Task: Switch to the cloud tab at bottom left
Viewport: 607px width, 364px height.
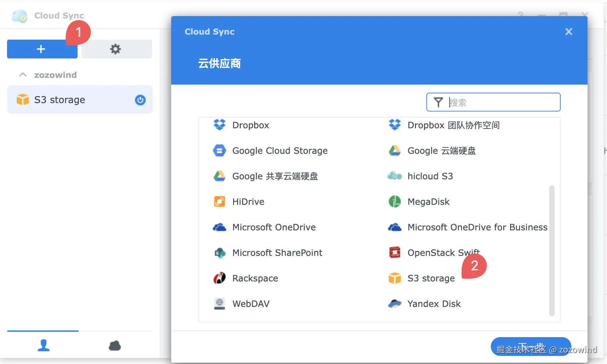Action: [114, 345]
